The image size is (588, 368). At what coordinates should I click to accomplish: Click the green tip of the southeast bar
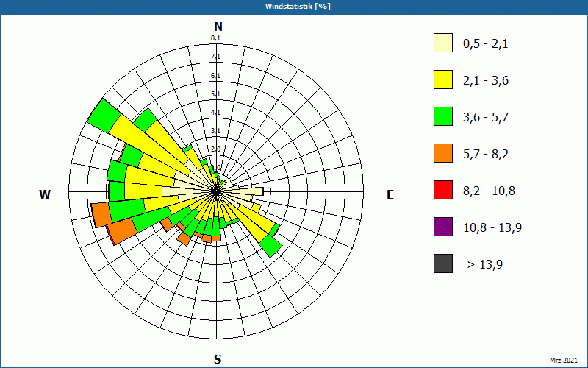pyautogui.click(x=271, y=246)
